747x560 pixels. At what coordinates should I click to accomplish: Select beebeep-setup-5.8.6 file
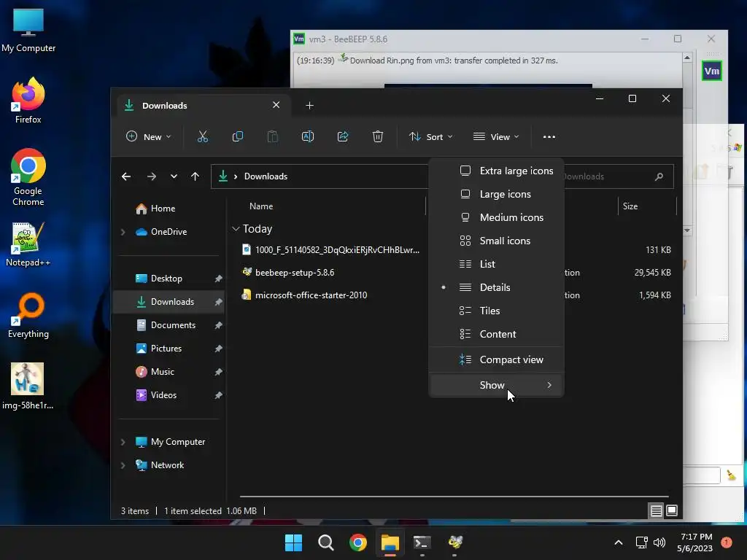(x=295, y=273)
